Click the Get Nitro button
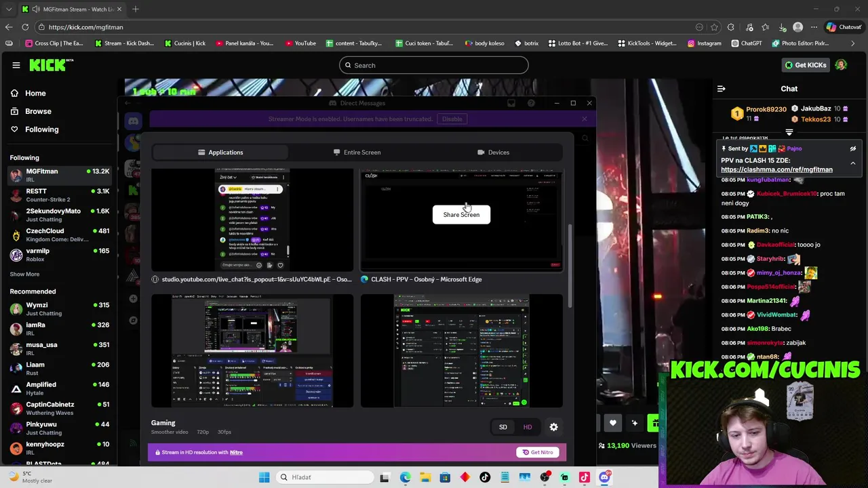This screenshot has height=488, width=868. click(x=538, y=452)
